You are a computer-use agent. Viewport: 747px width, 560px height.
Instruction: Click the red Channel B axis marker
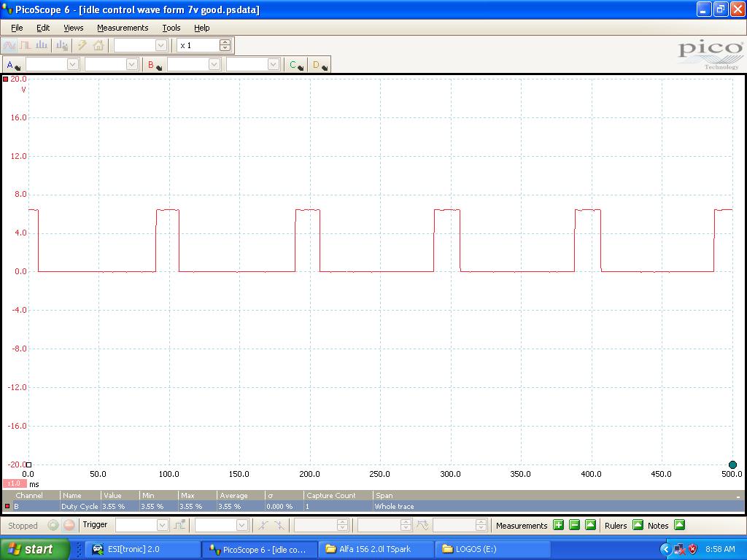(6, 79)
